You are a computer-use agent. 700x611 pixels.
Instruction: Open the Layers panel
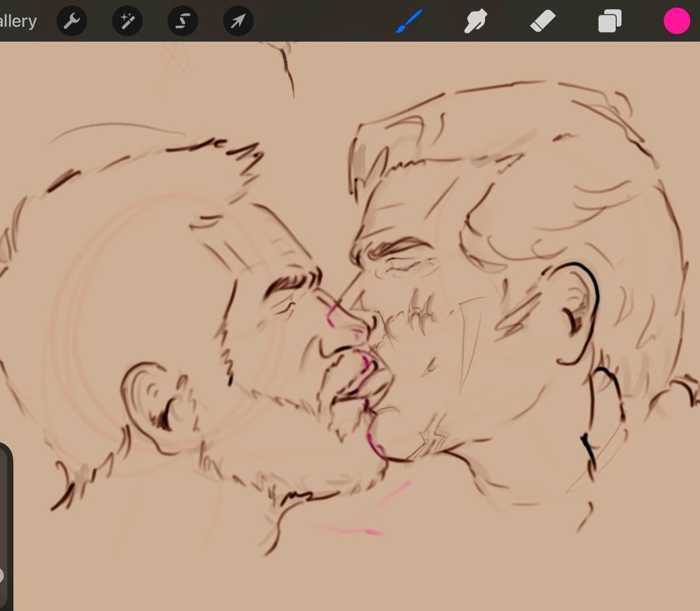click(x=610, y=22)
